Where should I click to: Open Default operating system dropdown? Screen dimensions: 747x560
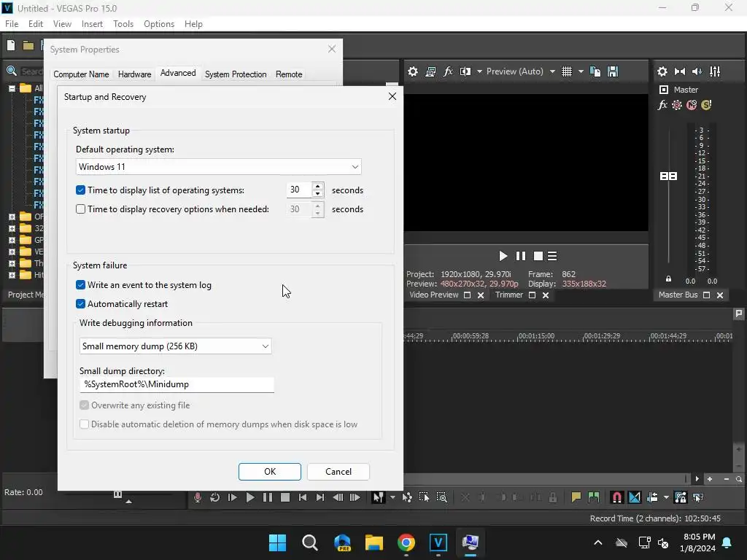[219, 167]
